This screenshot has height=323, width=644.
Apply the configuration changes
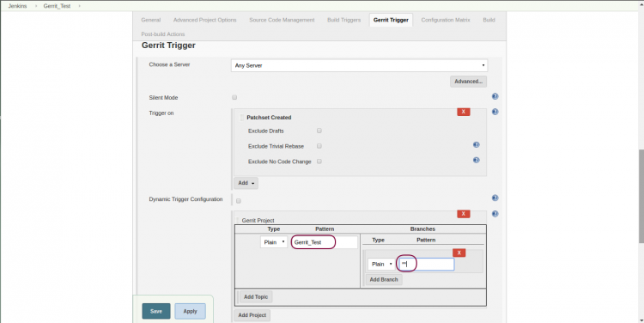pos(190,311)
